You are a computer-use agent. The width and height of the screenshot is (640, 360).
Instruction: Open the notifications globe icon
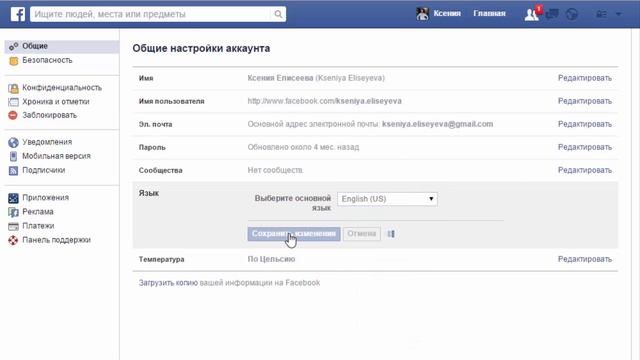(x=572, y=14)
